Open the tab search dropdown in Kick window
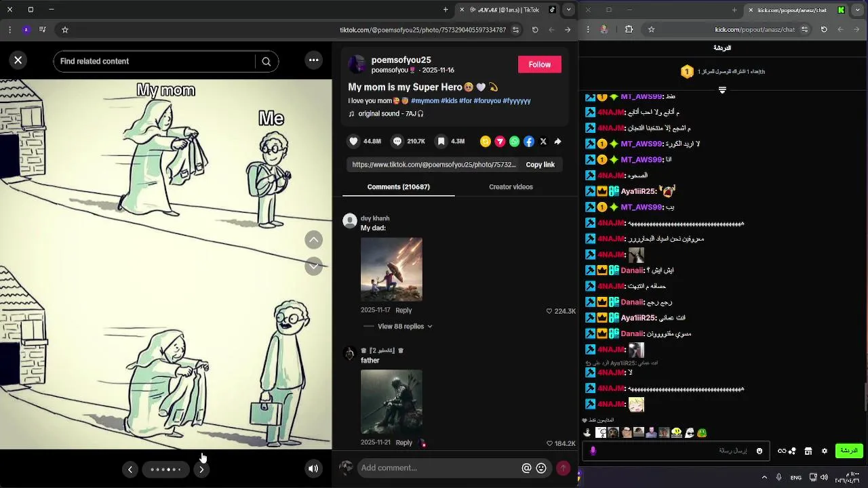This screenshot has height=488, width=868. point(858,9)
